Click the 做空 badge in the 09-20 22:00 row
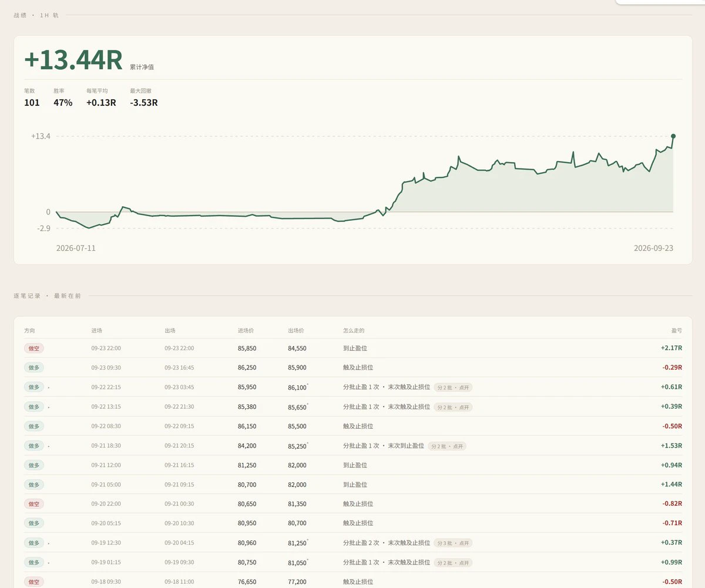The height and width of the screenshot is (588, 705). 34,504
